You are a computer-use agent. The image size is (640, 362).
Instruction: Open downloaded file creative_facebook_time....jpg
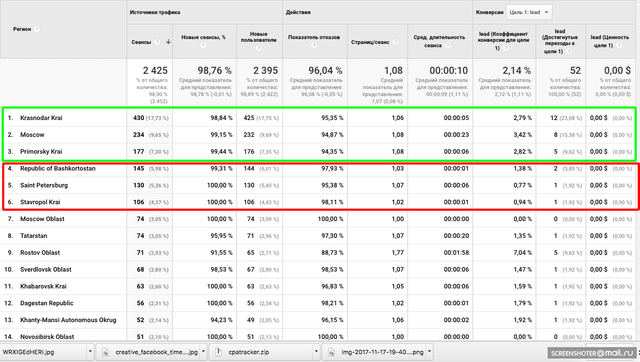pyautogui.click(x=156, y=352)
